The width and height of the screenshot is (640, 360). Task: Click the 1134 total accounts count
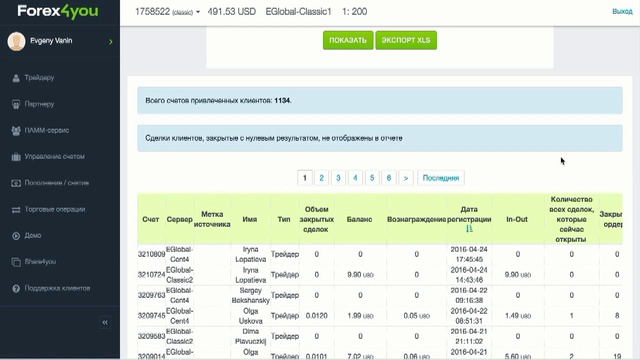[x=282, y=100]
